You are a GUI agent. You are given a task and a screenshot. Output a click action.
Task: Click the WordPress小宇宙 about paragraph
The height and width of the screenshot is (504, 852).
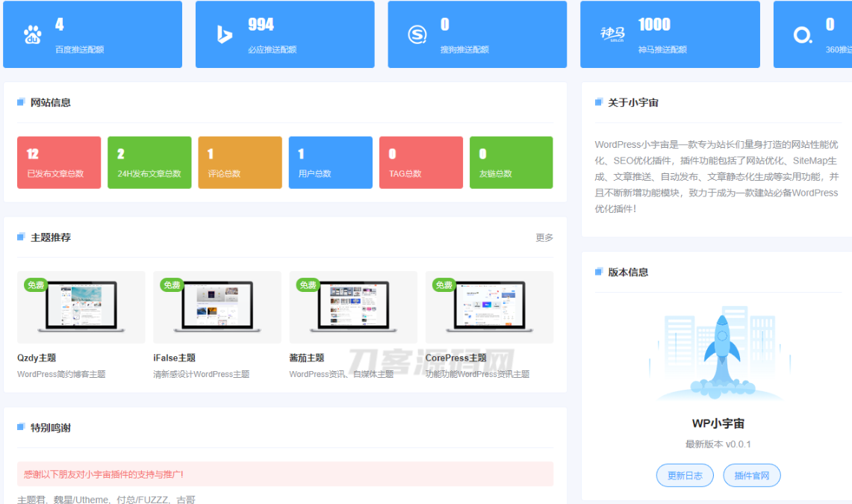pyautogui.click(x=716, y=176)
